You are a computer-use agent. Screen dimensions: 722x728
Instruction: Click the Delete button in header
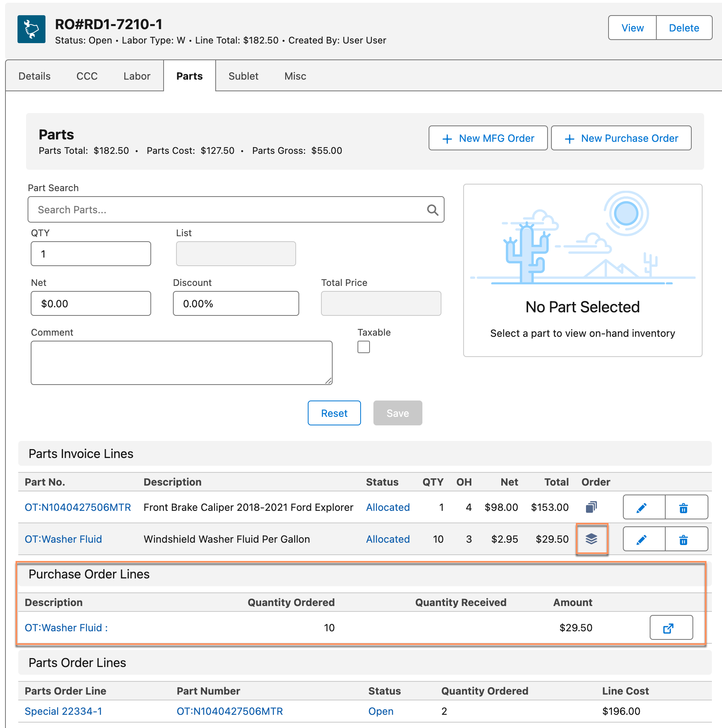(x=684, y=28)
